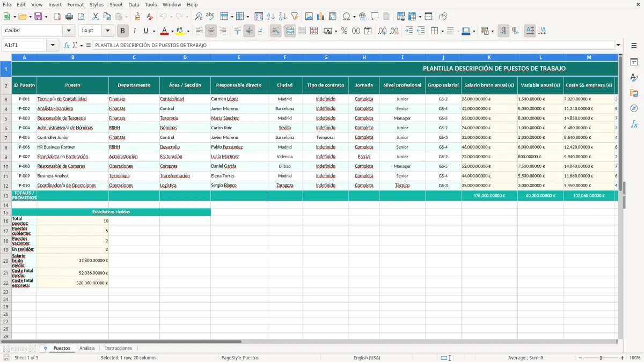
Task: Insert a comment
Action: coord(375,17)
